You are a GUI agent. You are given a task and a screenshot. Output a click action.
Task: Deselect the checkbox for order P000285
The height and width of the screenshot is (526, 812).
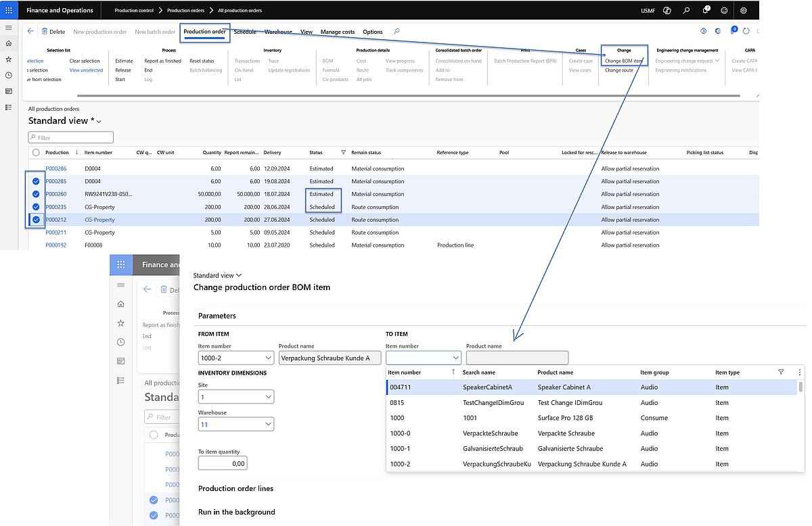pyautogui.click(x=35, y=181)
